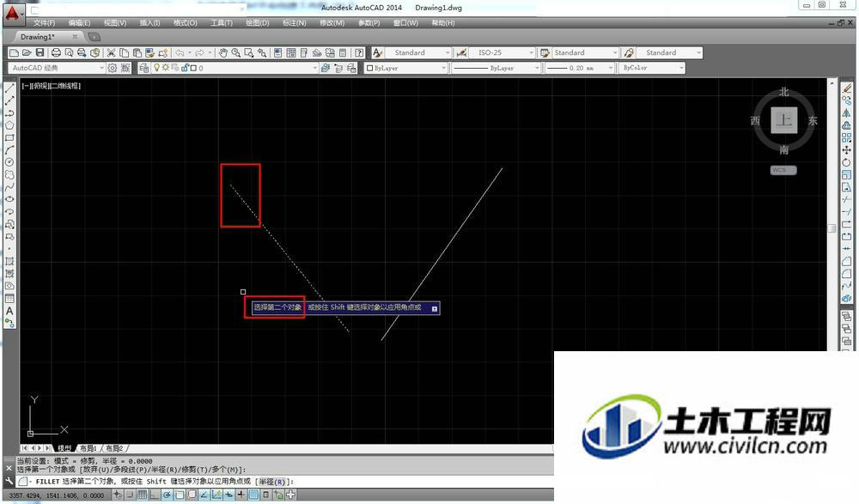The image size is (859, 504).
Task: Open a file using the Open folder icon
Action: [x=27, y=52]
